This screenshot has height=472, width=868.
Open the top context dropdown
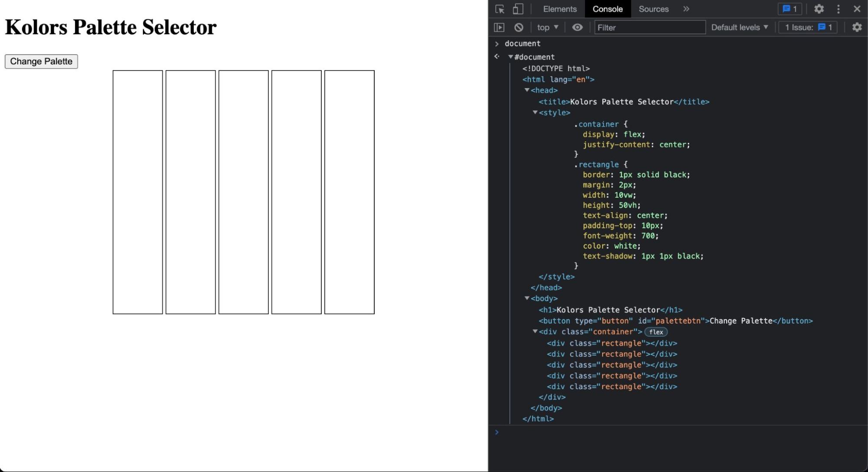[547, 27]
